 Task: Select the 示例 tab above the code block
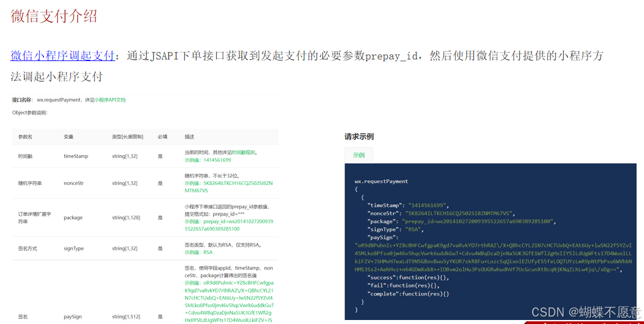[359, 155]
